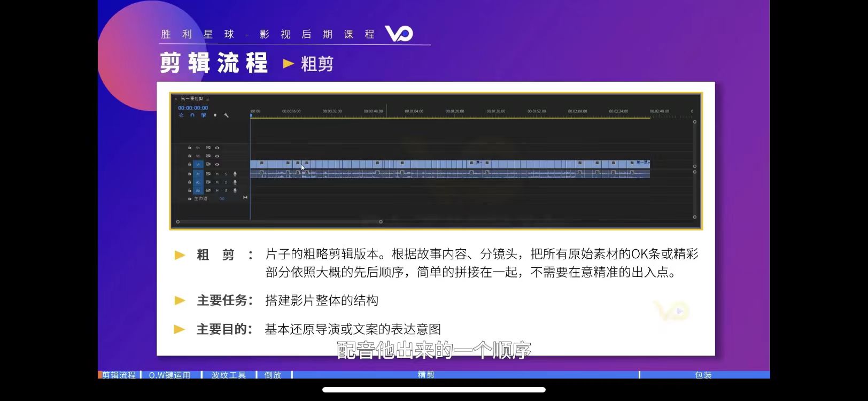868x401 pixels.
Task: Click the timeline horizontal zoom scrollbar
Action: 279,221
